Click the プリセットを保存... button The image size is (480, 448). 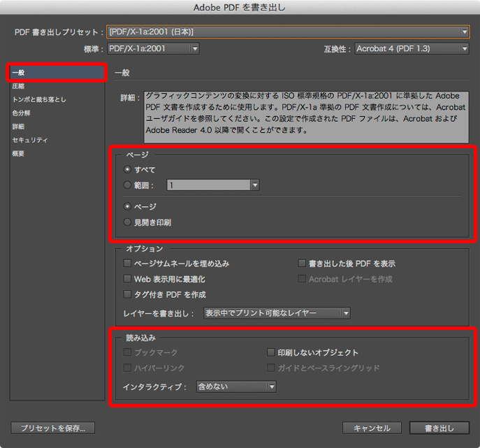click(x=53, y=428)
